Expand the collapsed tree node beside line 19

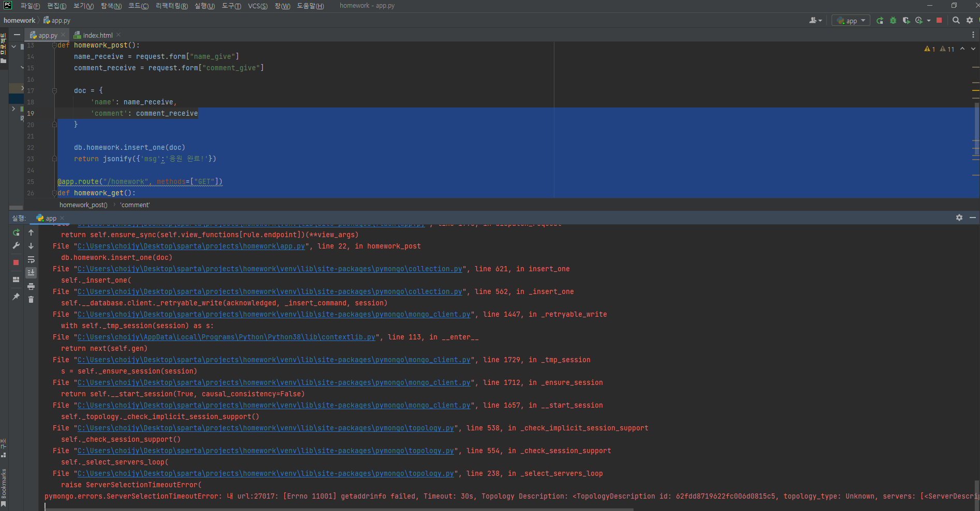pos(14,109)
